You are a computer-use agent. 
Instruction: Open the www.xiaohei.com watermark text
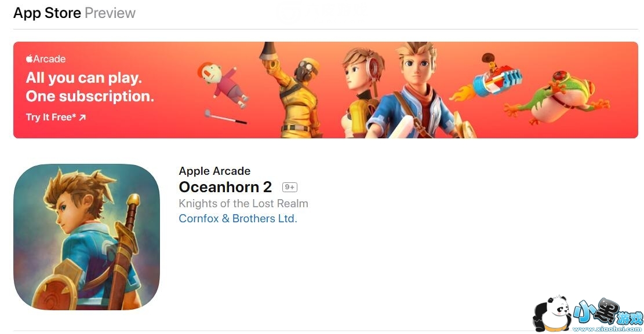click(607, 329)
